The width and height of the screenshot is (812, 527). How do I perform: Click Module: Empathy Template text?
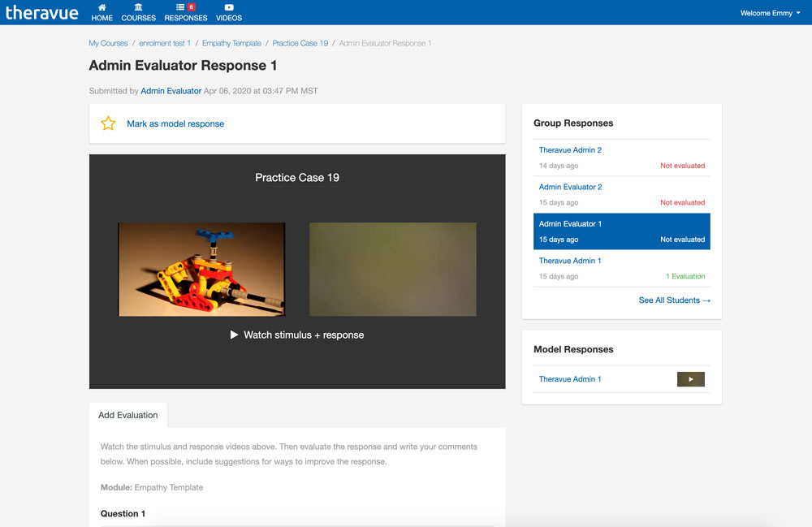[x=152, y=488]
